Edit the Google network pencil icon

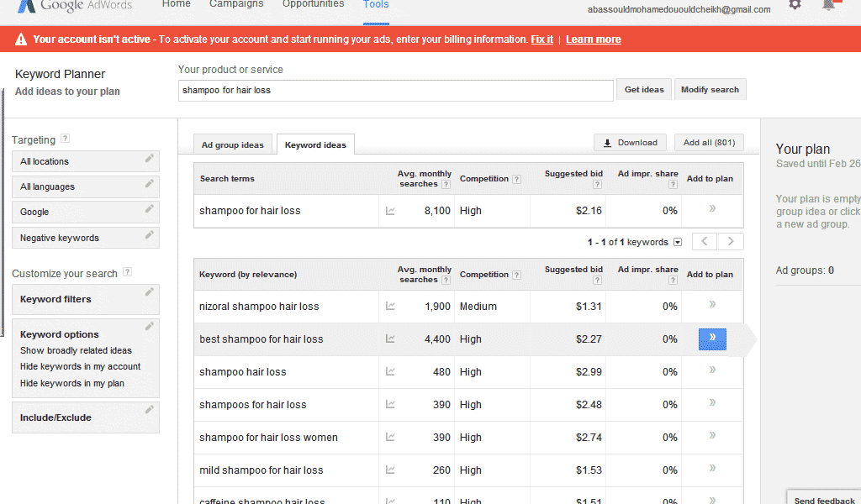150,209
